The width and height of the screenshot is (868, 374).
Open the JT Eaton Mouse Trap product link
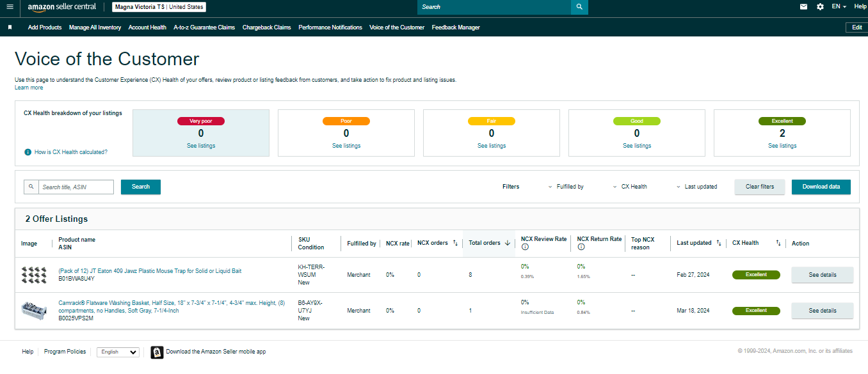click(x=150, y=271)
